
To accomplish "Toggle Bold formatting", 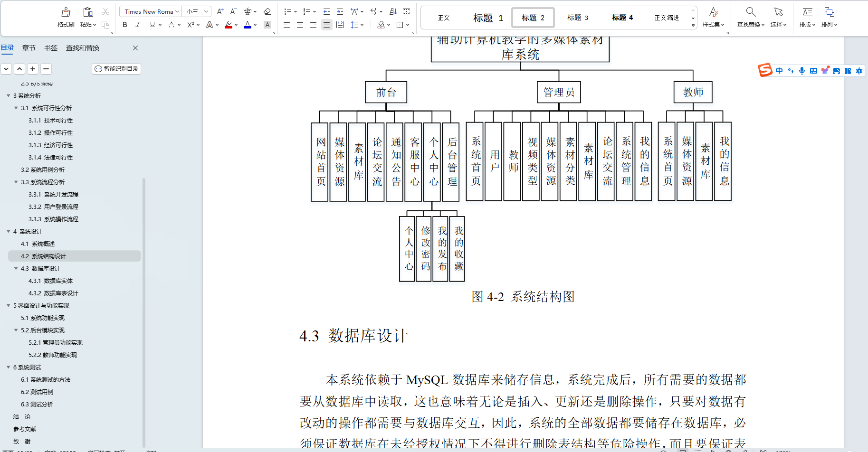I will (x=125, y=25).
